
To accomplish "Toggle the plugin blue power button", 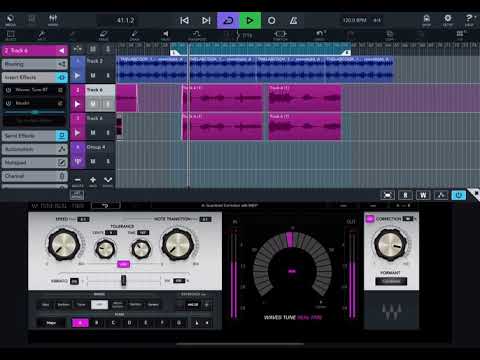I will (x=458, y=195).
